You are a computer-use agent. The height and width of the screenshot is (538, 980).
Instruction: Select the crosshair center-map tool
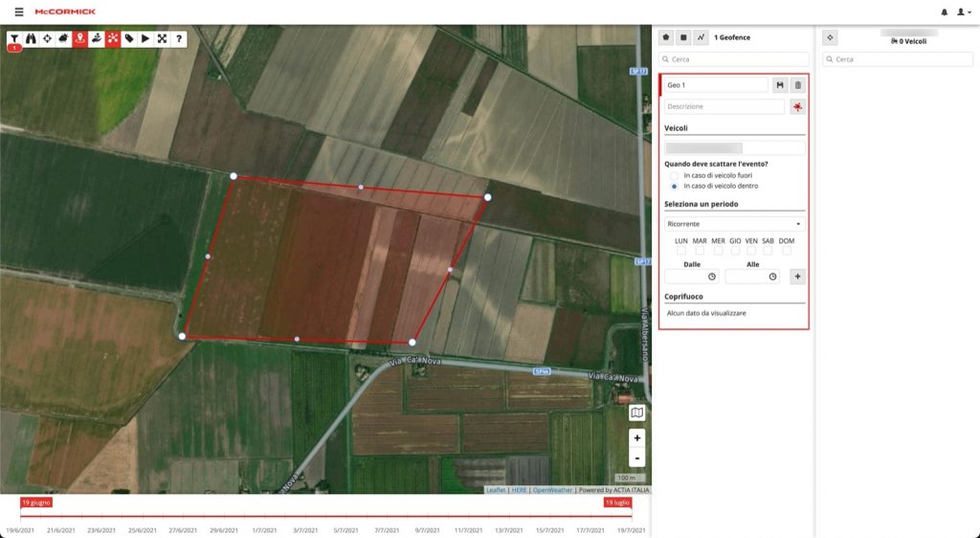47,38
